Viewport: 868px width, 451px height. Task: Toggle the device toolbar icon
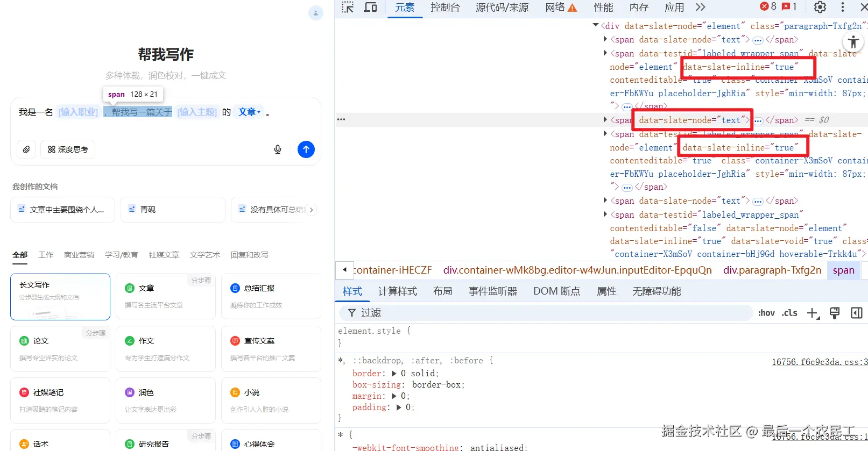[x=370, y=8]
